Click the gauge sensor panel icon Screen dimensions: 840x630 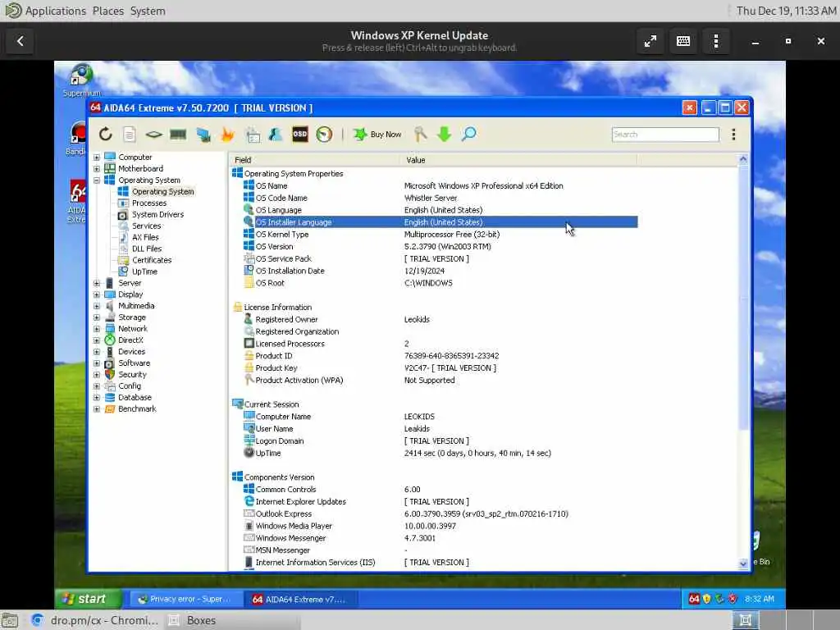[324, 134]
